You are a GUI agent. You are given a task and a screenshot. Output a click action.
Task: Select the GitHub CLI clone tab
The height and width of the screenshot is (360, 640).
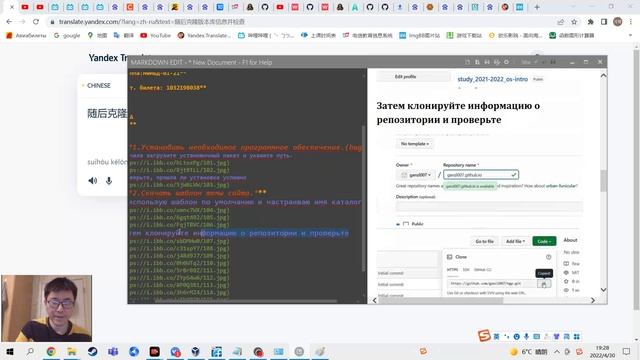(482, 269)
